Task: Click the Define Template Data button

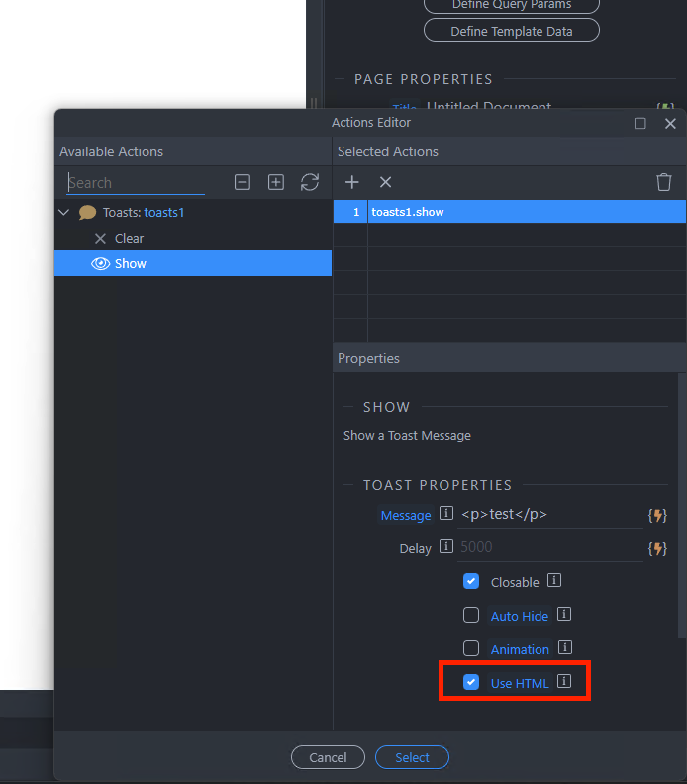Action: coord(512,31)
